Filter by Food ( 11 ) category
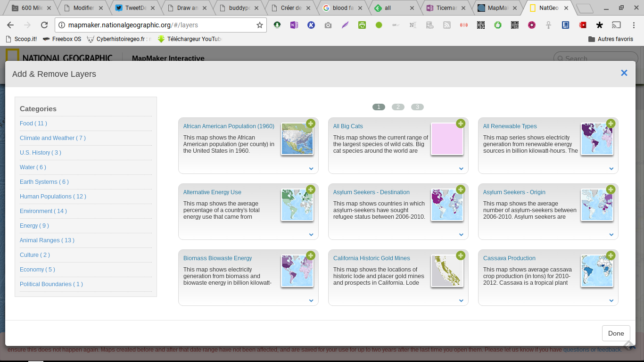Image resolution: width=644 pixels, height=362 pixels. click(x=33, y=123)
